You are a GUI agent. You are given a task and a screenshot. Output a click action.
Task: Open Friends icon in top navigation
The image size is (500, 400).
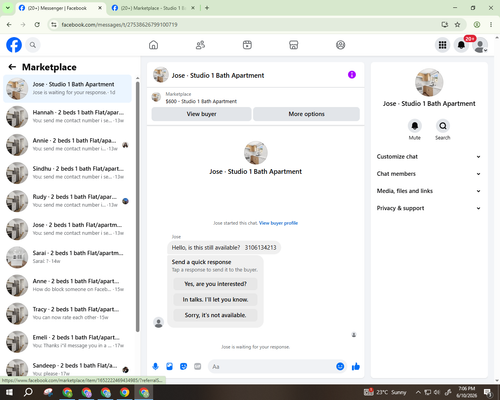200,45
